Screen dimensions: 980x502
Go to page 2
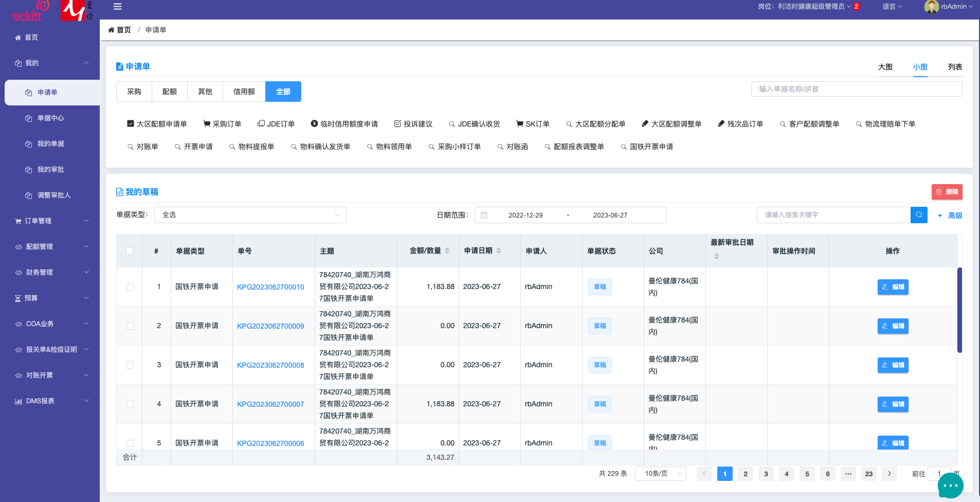point(746,474)
